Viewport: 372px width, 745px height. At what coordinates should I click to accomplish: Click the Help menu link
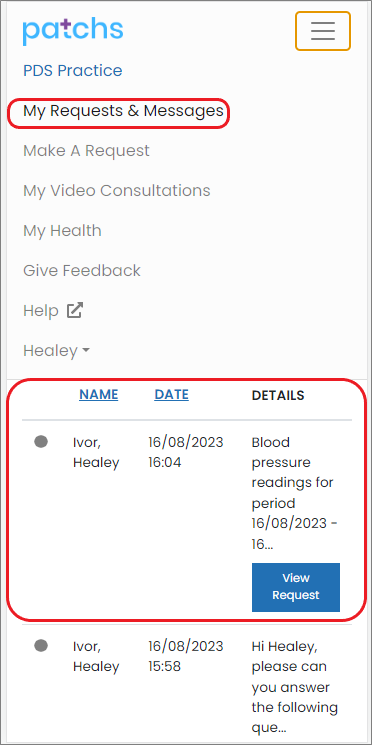[x=41, y=311]
